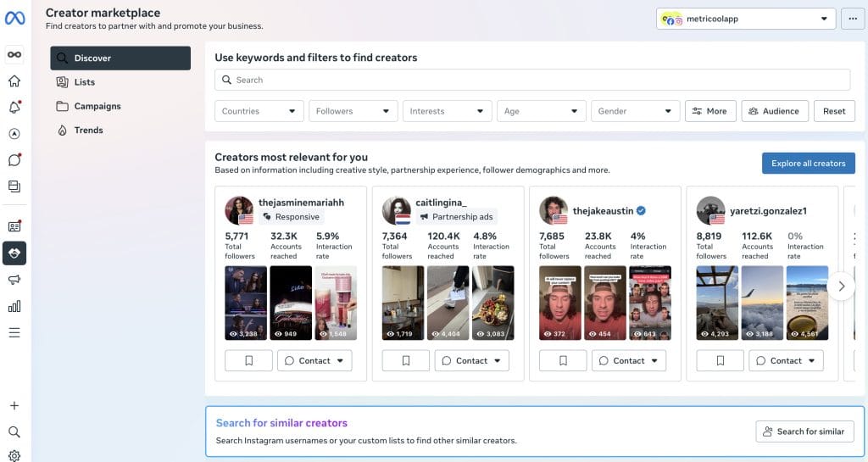
Task: Open the compass planner icon in sidebar
Action: tap(14, 133)
